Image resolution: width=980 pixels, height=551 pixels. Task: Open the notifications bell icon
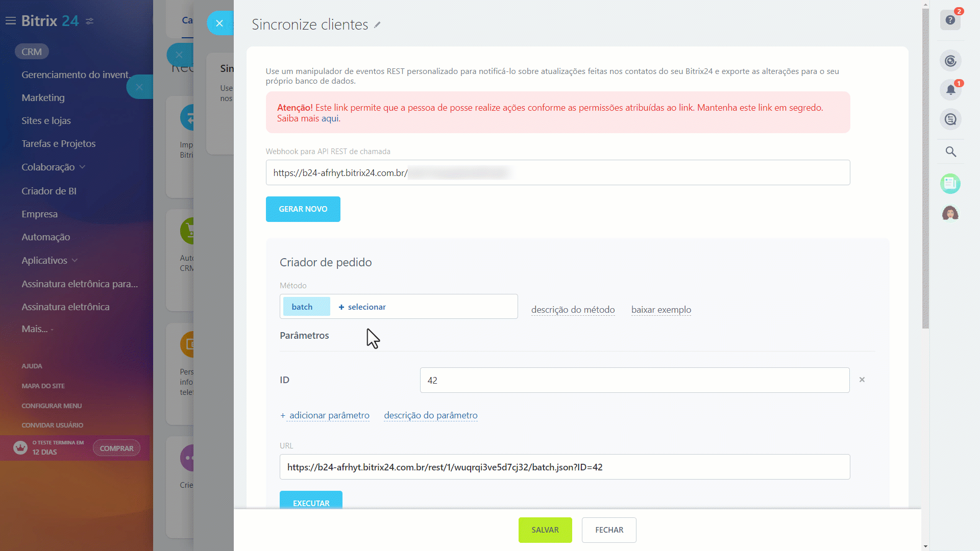[x=950, y=90]
